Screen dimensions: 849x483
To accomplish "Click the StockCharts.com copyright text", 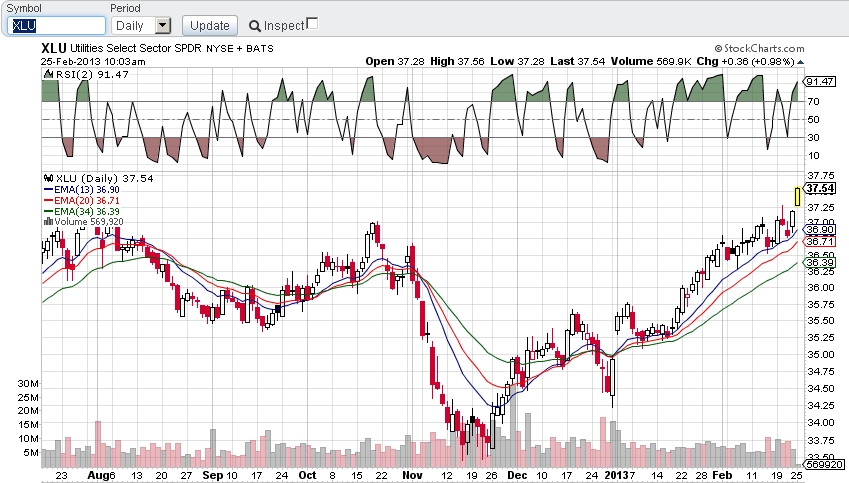I will pos(759,49).
